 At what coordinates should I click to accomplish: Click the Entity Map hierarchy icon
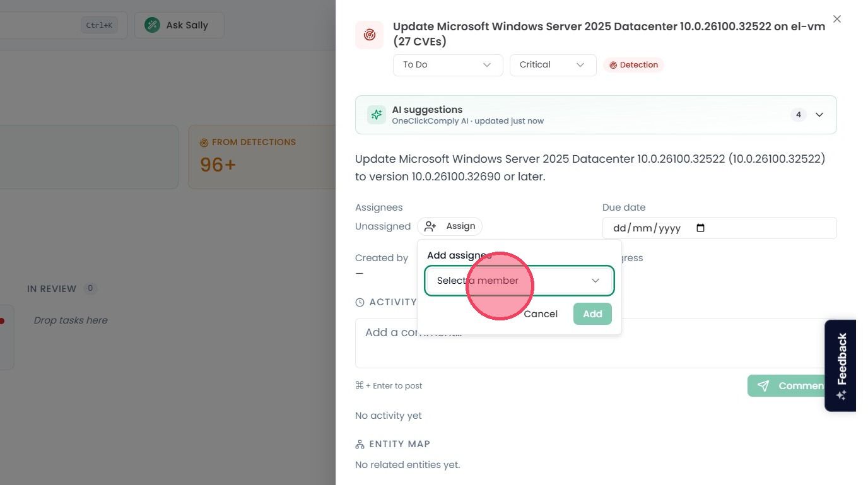360,445
